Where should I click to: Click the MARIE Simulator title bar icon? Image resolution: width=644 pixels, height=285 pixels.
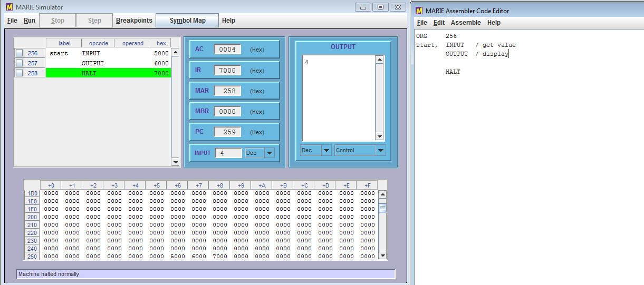coord(9,7)
